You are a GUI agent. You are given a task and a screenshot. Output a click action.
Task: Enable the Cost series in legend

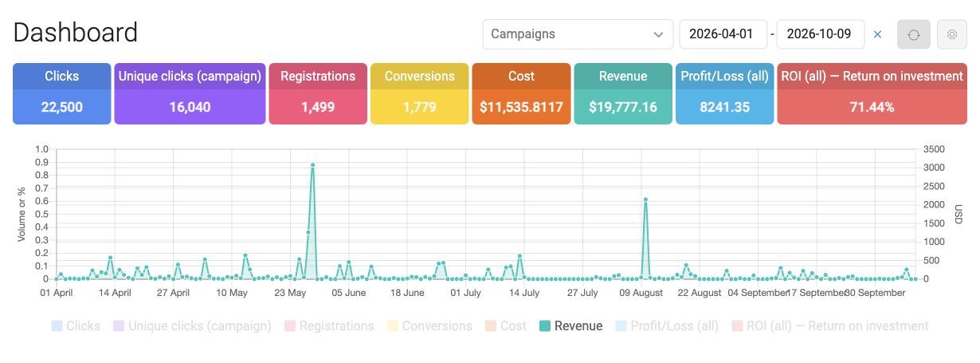point(506,326)
